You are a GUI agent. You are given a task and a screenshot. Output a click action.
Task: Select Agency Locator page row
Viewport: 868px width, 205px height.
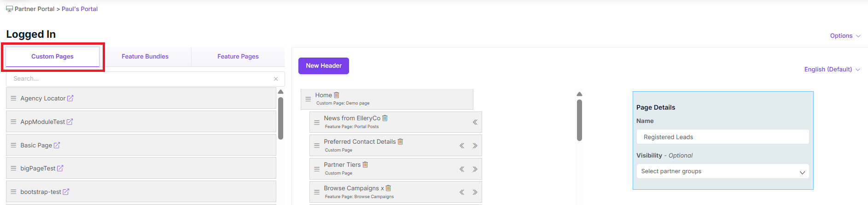pyautogui.click(x=141, y=98)
